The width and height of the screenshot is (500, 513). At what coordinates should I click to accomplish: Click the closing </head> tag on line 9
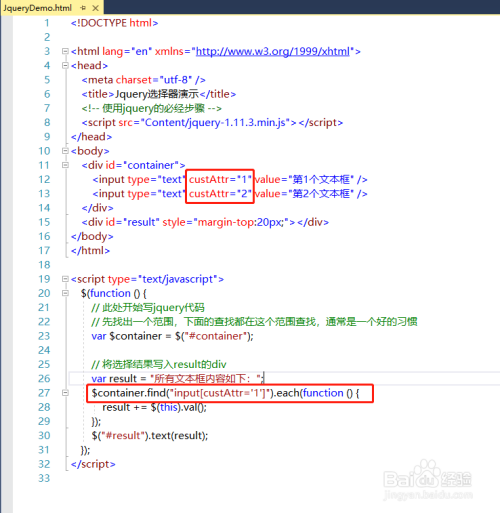(91, 137)
